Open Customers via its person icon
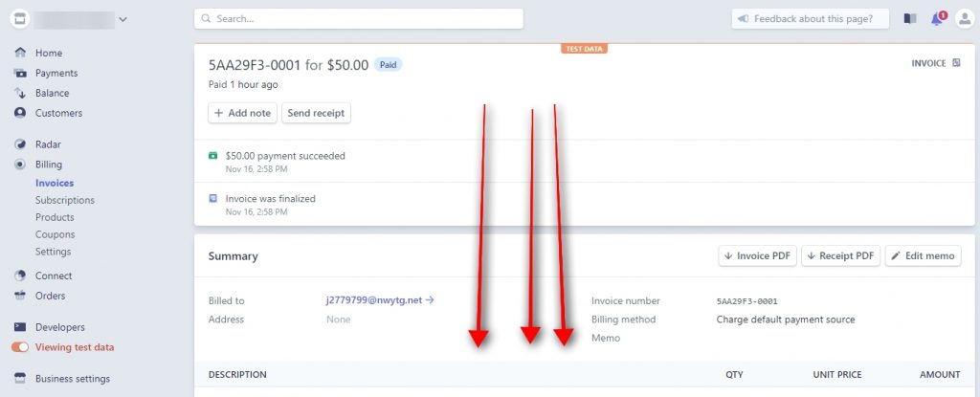Screen dimensions: 980x397 tap(20, 113)
